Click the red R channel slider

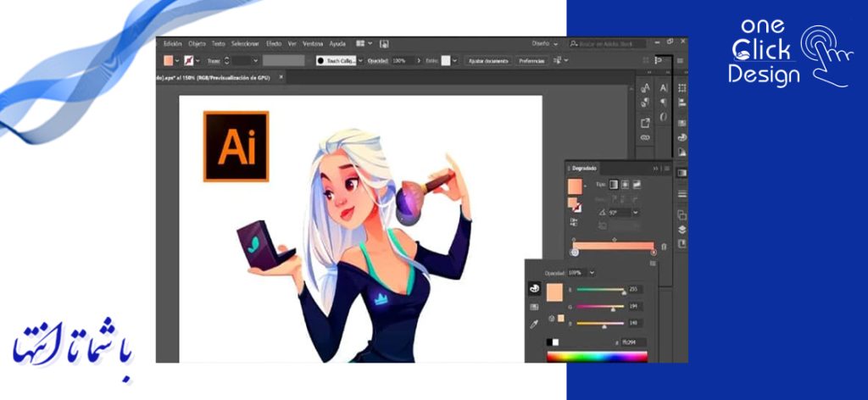point(599,290)
